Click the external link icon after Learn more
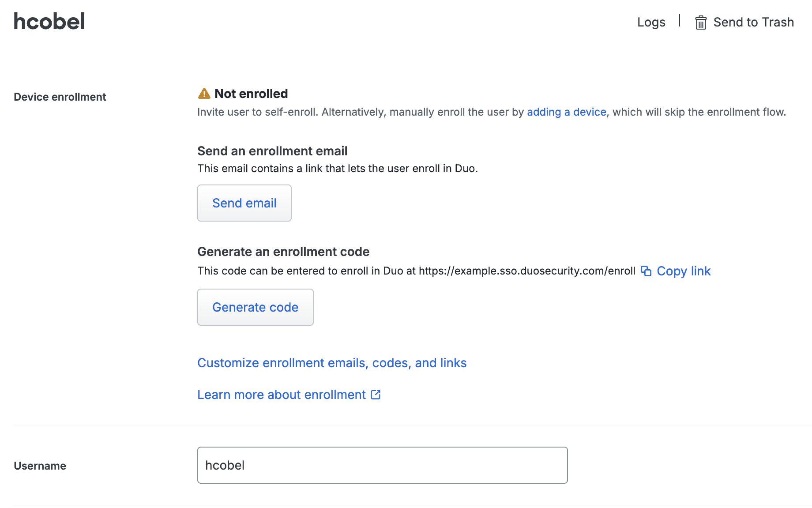812x508 pixels. 376,394
